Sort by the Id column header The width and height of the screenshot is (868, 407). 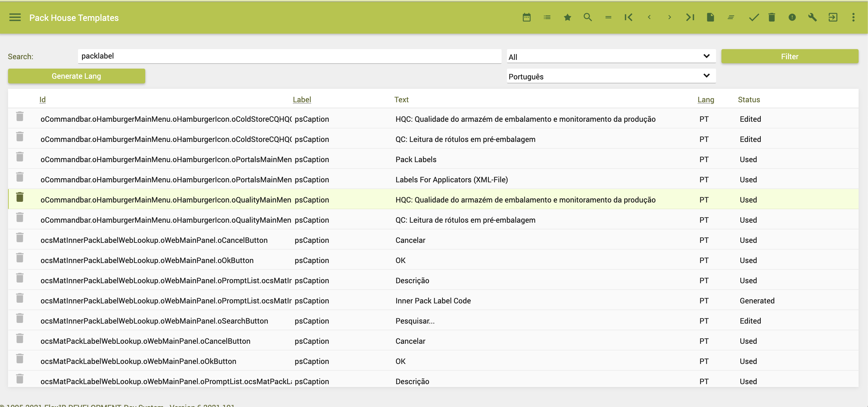pyautogui.click(x=42, y=100)
